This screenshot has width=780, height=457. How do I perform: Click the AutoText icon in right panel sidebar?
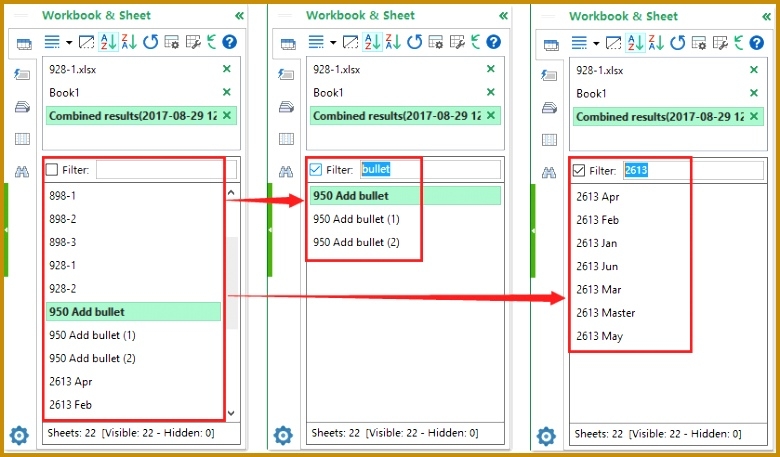pos(547,76)
